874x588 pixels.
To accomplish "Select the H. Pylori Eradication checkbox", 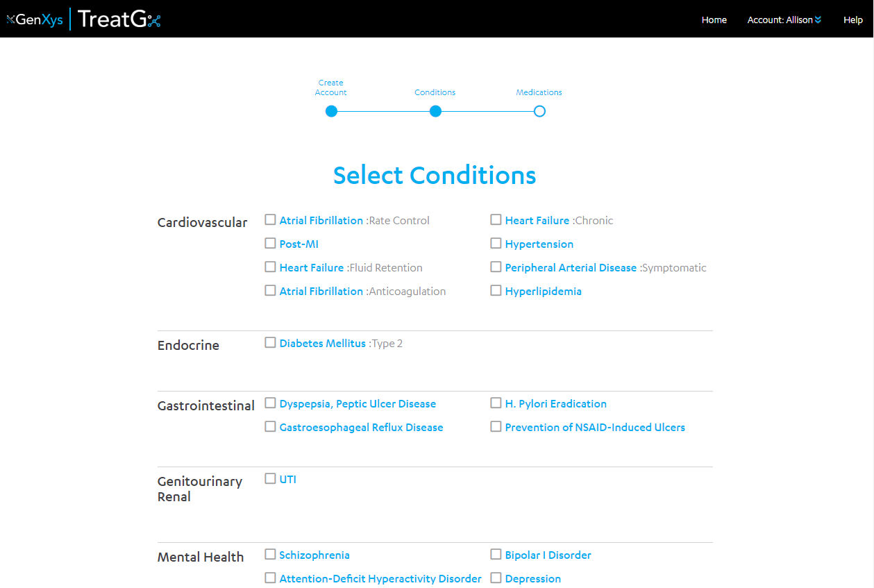I will [496, 403].
